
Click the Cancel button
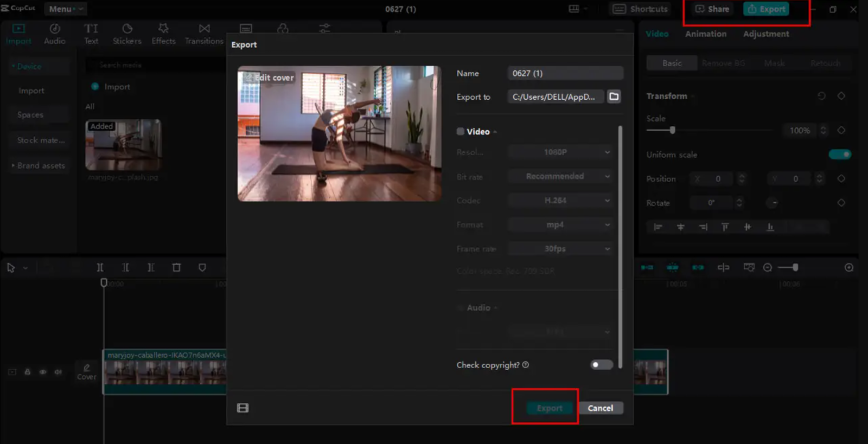(x=600, y=408)
